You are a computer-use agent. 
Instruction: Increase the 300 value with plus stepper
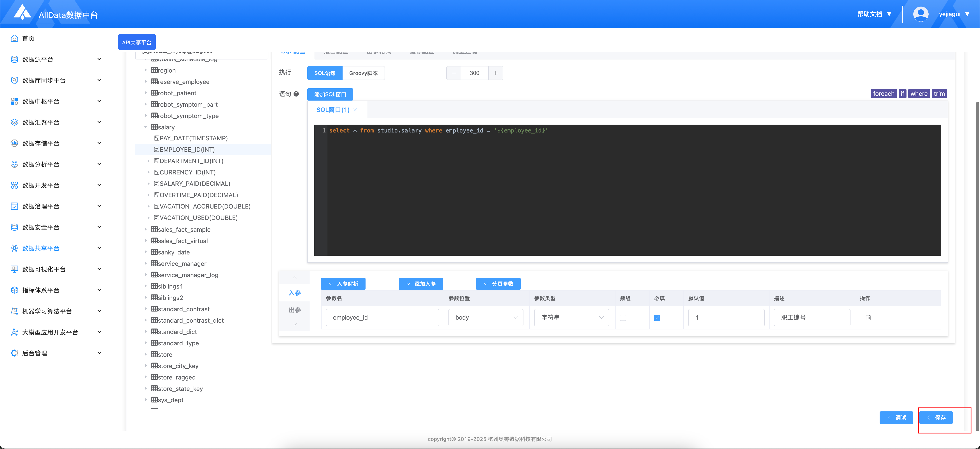pyautogui.click(x=495, y=73)
